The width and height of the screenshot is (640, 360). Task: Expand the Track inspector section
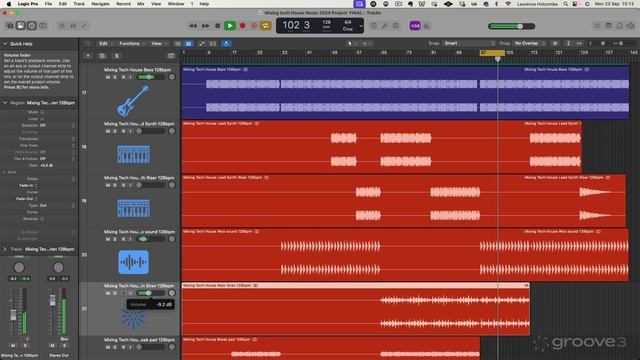(5, 249)
